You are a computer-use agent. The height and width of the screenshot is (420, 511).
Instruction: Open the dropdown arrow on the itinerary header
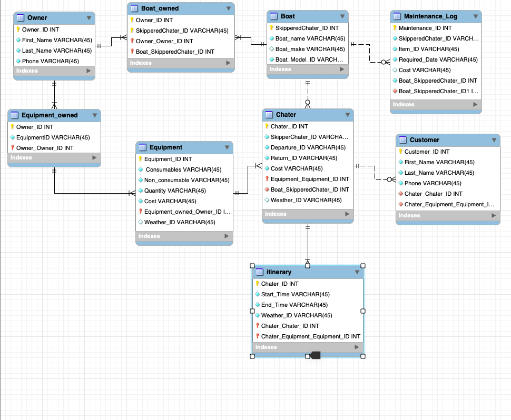point(357,272)
